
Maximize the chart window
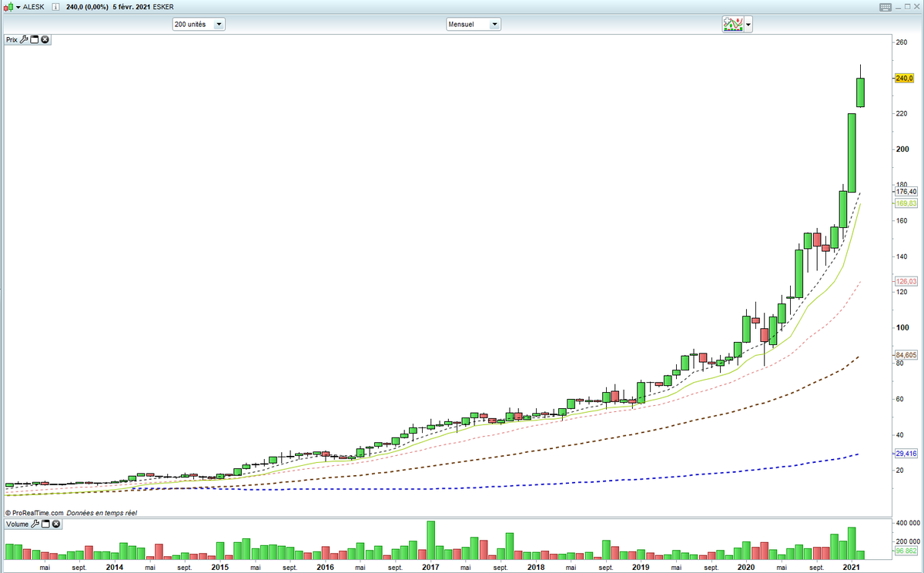click(x=907, y=7)
